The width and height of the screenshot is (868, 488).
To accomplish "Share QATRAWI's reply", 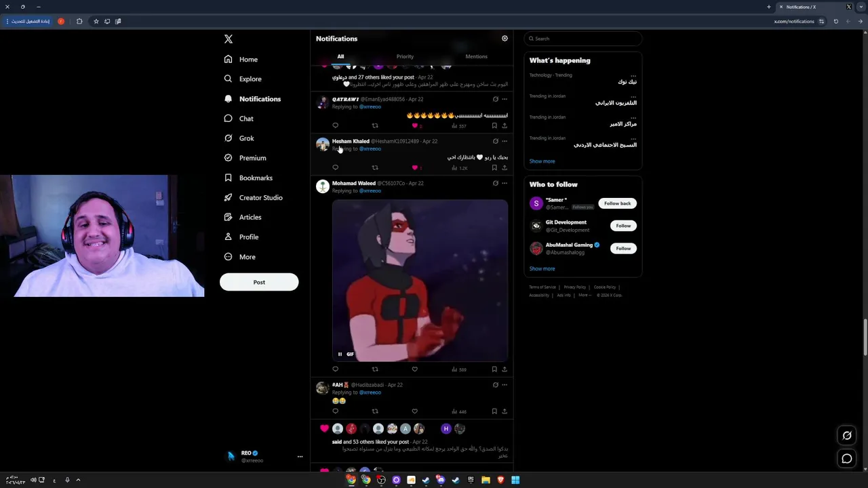I will point(505,125).
